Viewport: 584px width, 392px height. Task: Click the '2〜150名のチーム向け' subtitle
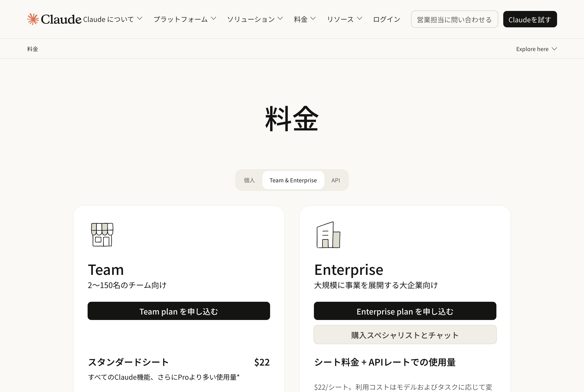point(127,285)
